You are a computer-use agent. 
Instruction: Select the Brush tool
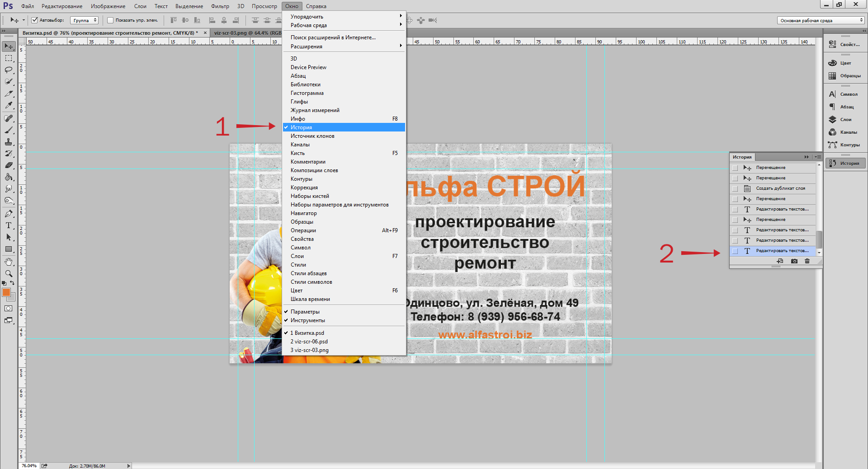[x=9, y=130]
